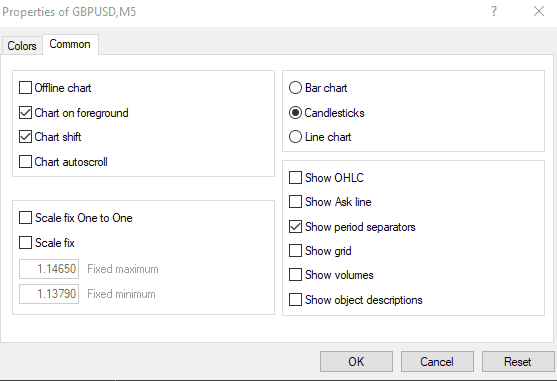
Task: Uncheck Chart on foreground
Action: pyautogui.click(x=25, y=113)
